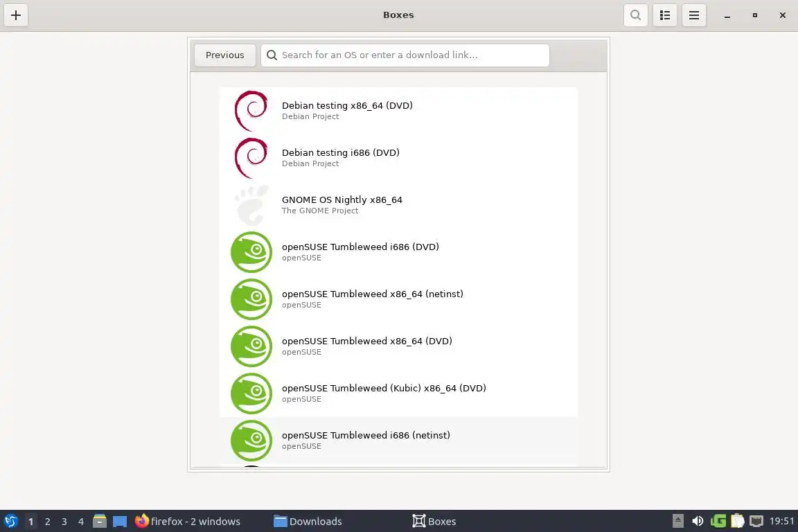This screenshot has height=532, width=798.
Task: Choose openSUSE Tumbleweed i686 (netinst)
Action: 398,441
